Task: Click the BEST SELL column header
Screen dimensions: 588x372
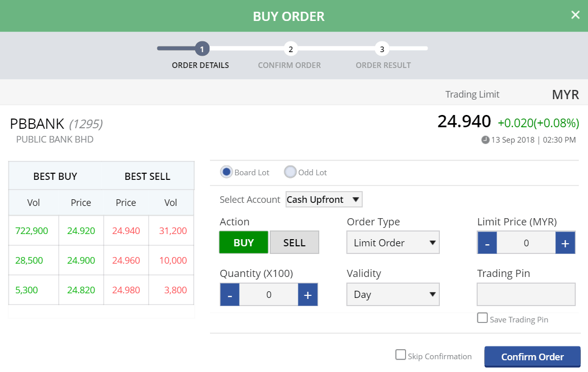Action: click(x=147, y=176)
